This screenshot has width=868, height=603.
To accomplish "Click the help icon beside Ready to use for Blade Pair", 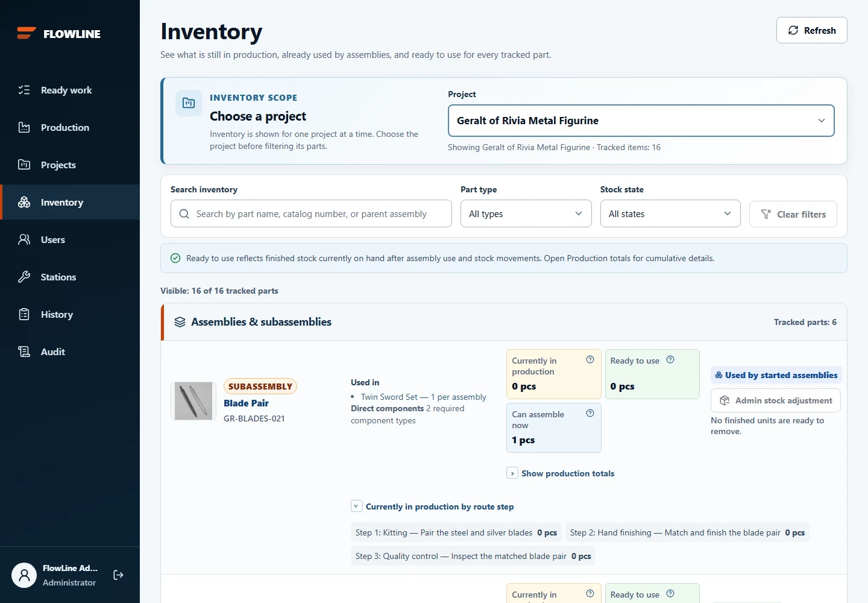I will pos(670,359).
